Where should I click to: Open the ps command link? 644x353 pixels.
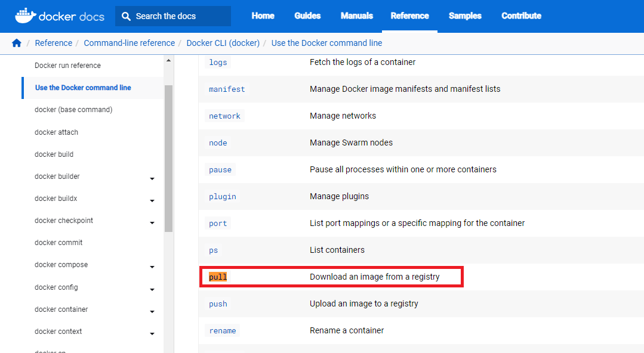coord(213,250)
